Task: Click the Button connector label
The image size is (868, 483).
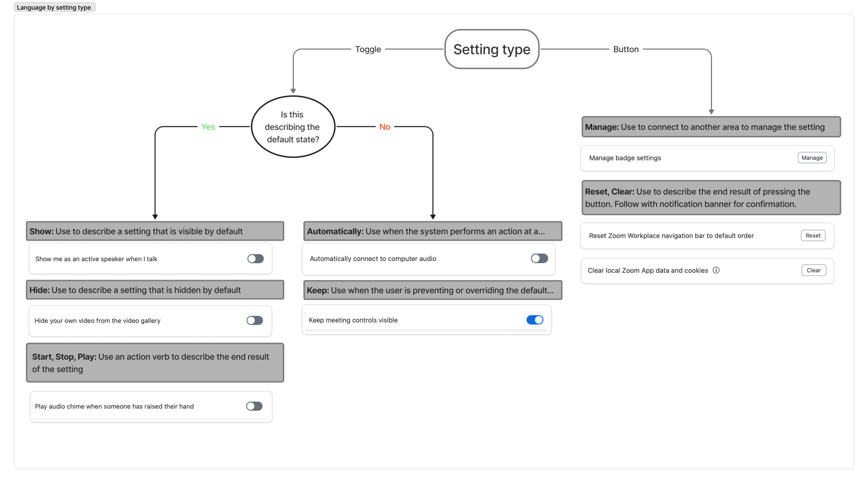Action: [x=626, y=50]
